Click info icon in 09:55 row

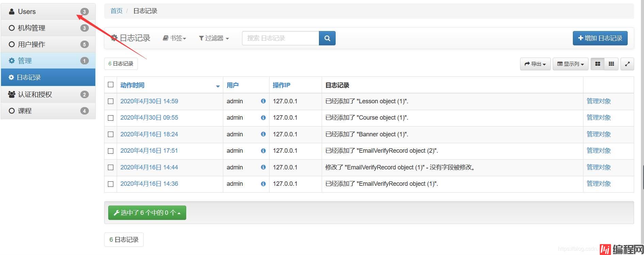pyautogui.click(x=263, y=118)
